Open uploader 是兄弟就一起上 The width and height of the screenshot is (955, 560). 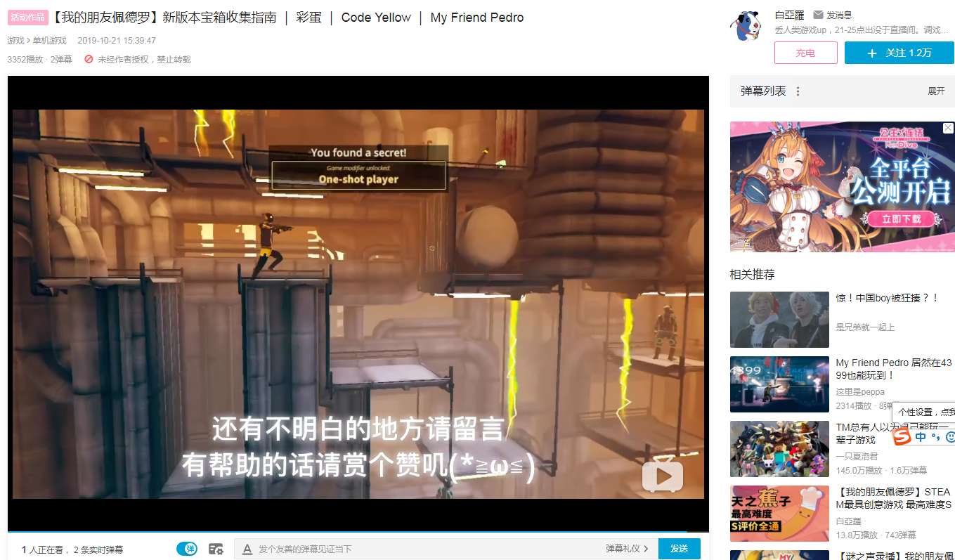[865, 327]
